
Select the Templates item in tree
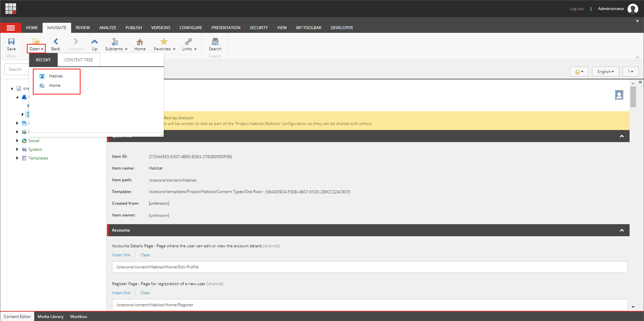[38, 158]
